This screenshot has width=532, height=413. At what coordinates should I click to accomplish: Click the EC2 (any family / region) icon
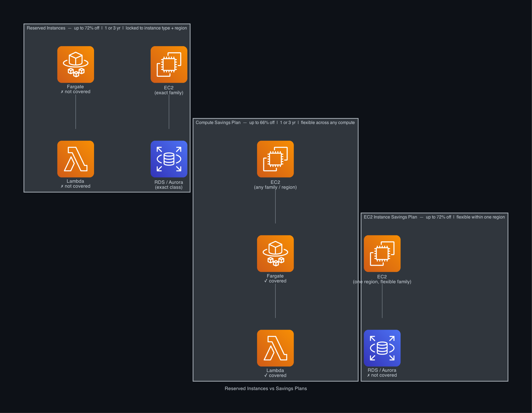pyautogui.click(x=275, y=159)
